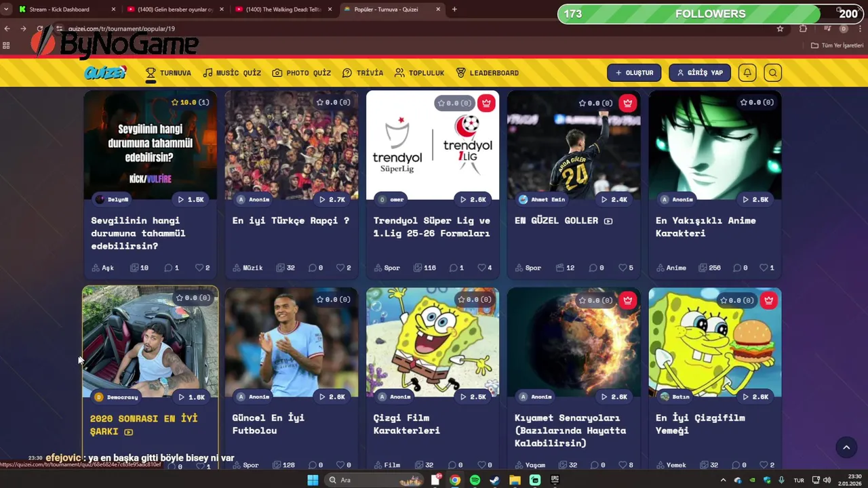
Task: Switch to The Walking Dead YouTube tab
Action: (x=283, y=9)
